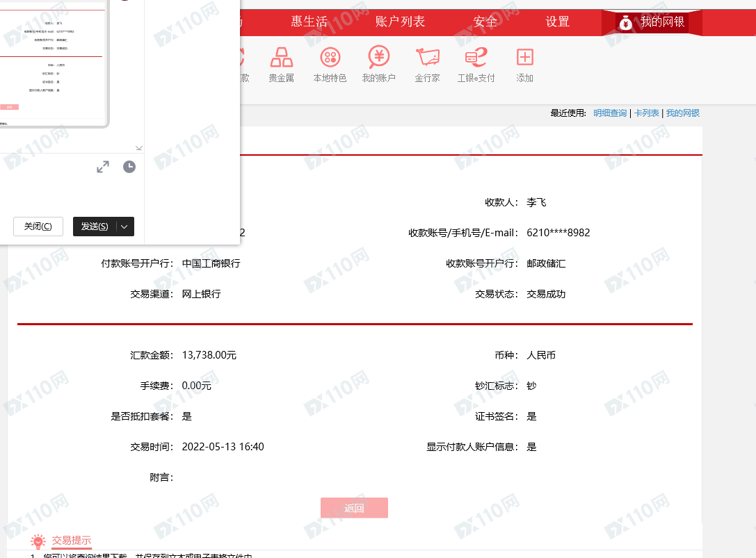Screen dimensions: 756x558
Task: Open the 贵金属 precious metals icon
Action: tap(281, 58)
